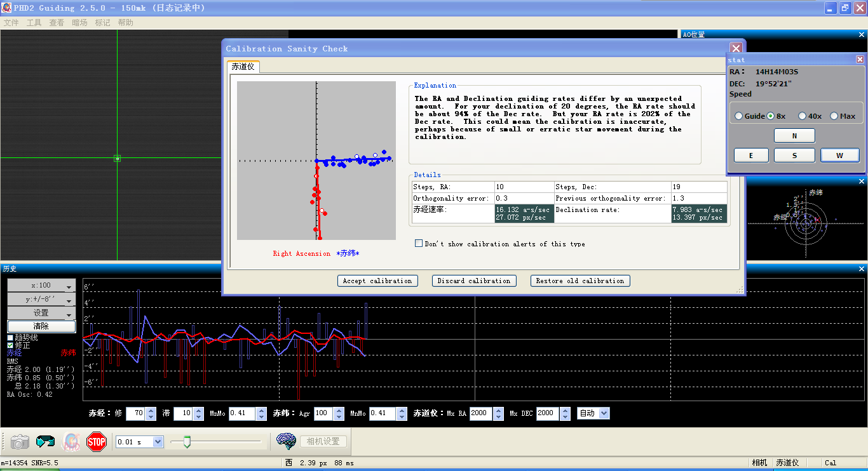Screen dimensions: 868x471
Task: Click the 相机 status bar entry
Action: (759, 463)
